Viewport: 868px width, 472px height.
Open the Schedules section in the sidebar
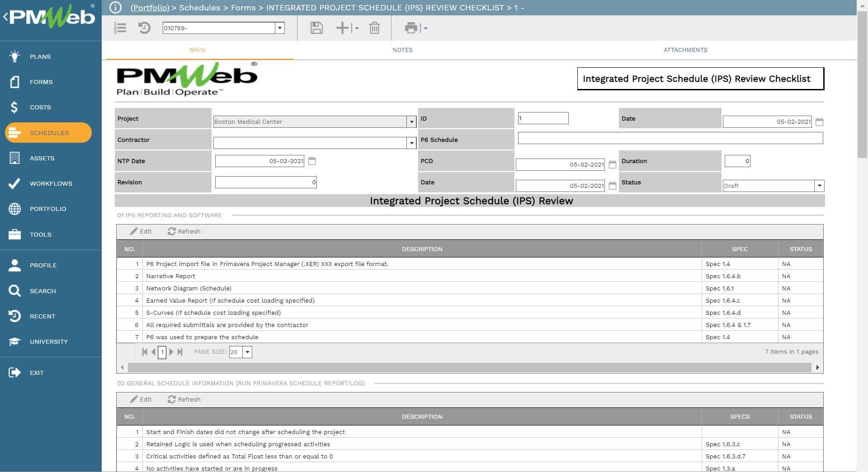tap(48, 132)
